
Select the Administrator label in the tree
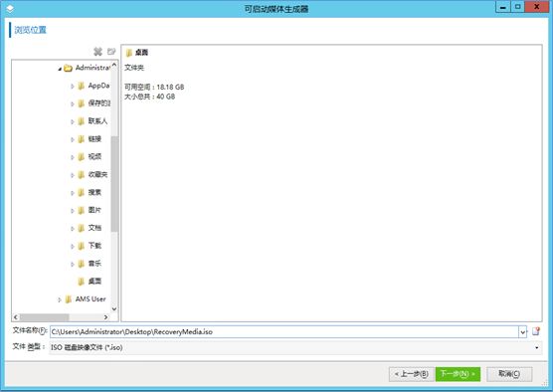pos(92,68)
